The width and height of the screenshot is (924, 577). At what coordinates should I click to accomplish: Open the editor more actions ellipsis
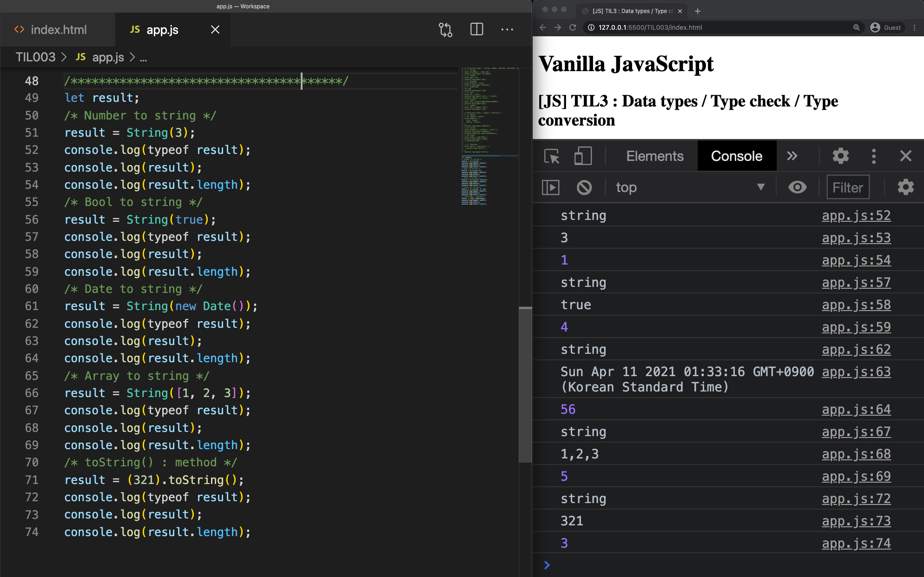(x=507, y=30)
